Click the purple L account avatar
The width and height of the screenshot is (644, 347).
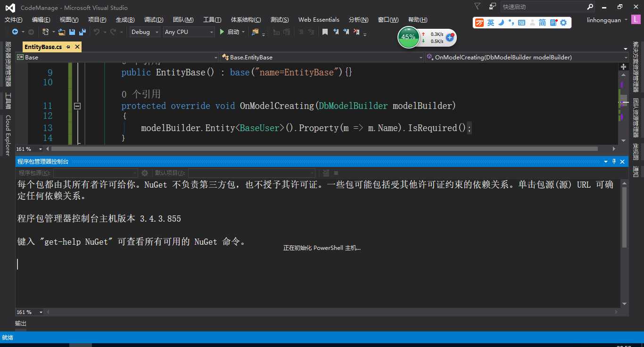click(636, 20)
